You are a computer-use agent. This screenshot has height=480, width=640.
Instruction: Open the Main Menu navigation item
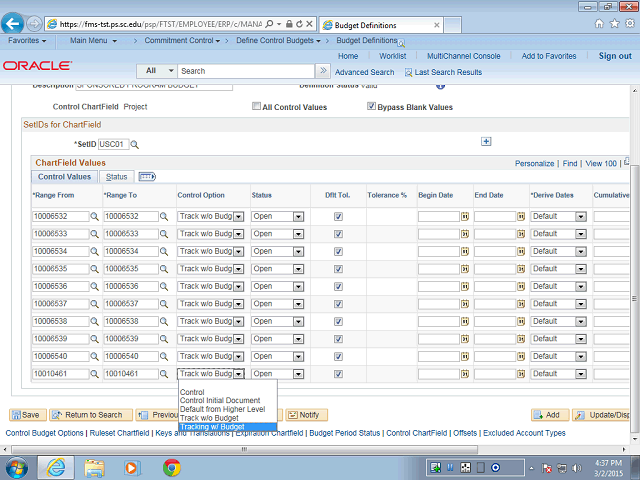[94, 41]
